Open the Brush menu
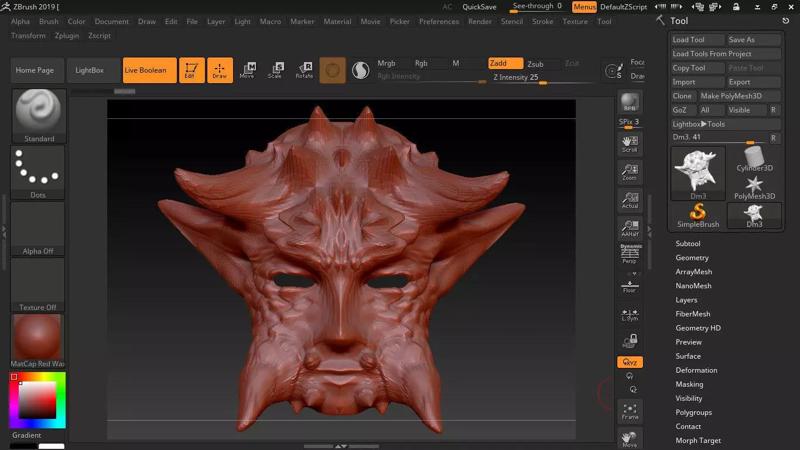The width and height of the screenshot is (800, 450). click(49, 21)
